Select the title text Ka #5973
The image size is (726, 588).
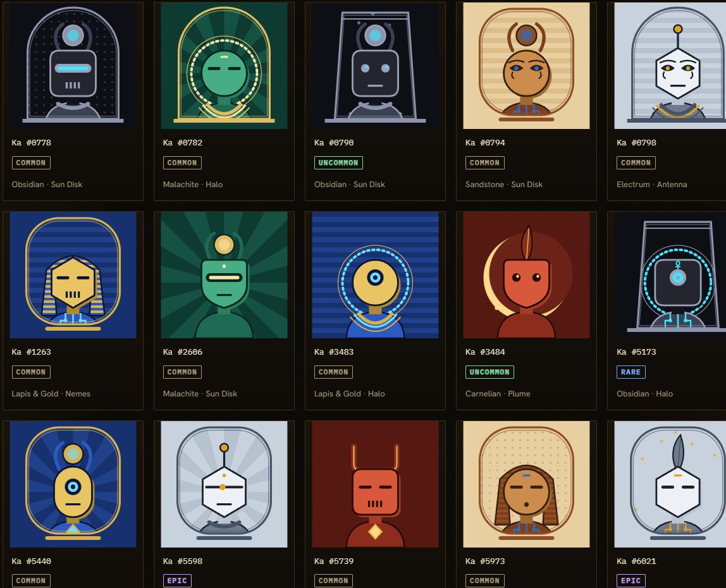485,561
